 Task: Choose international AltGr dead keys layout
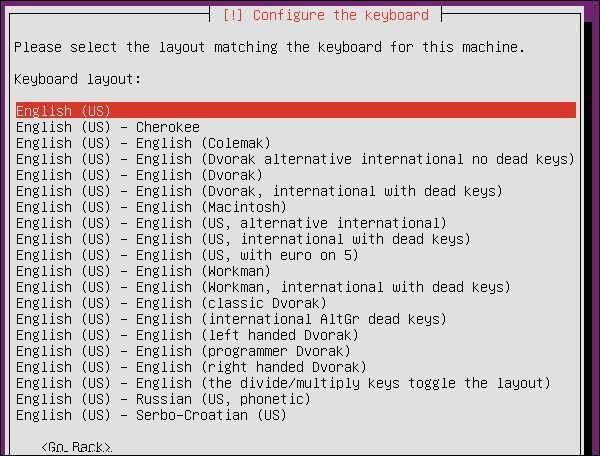(x=231, y=319)
